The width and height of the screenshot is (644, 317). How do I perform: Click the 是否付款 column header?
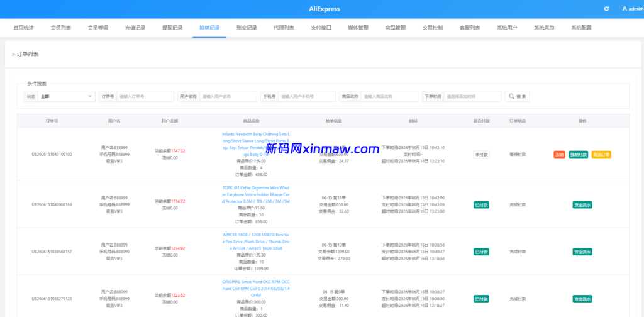(481, 121)
